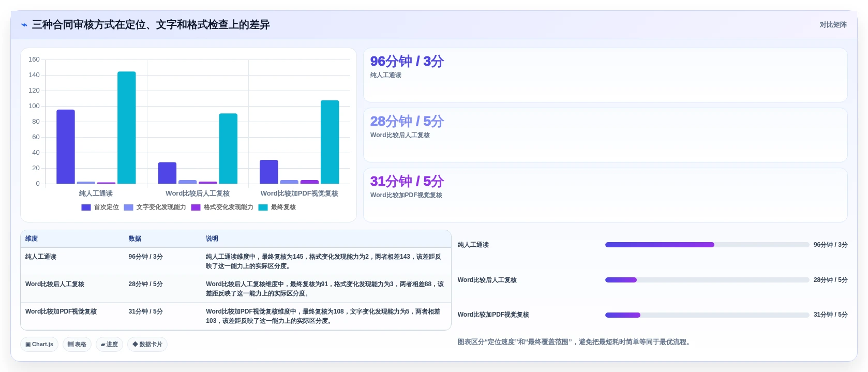The image size is (868, 372).
Task: Click the Chart.js tag chip
Action: pos(39,344)
